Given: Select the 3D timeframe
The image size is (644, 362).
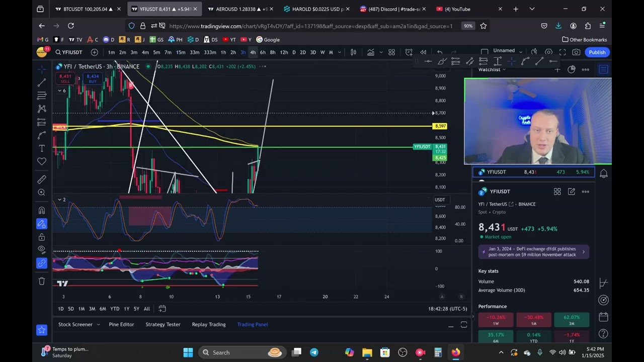Looking at the screenshot, I should tap(313, 52).
